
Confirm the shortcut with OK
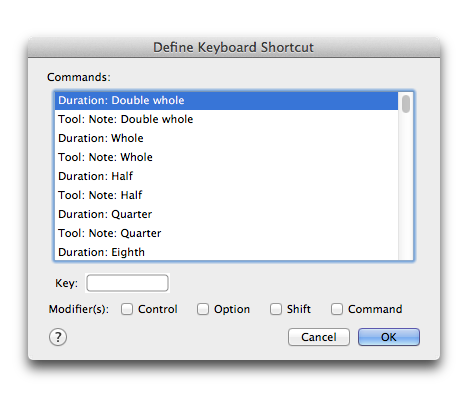click(x=389, y=337)
